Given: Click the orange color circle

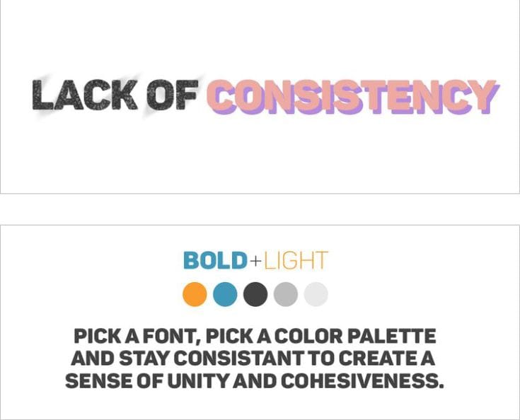Looking at the screenshot, I should [x=195, y=294].
